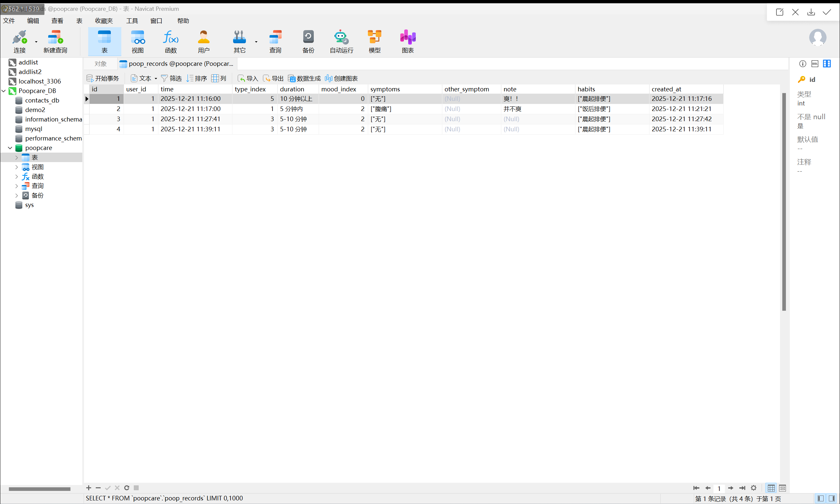
Task: Click the 开始事务 button
Action: coord(103,79)
